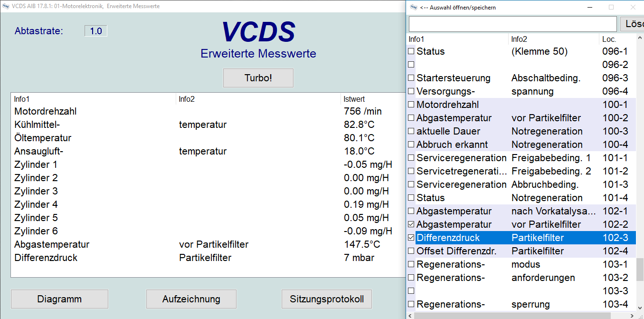The width and height of the screenshot is (644, 319).
Task: Open the Sitzungsprotokoll
Action: coord(327,299)
